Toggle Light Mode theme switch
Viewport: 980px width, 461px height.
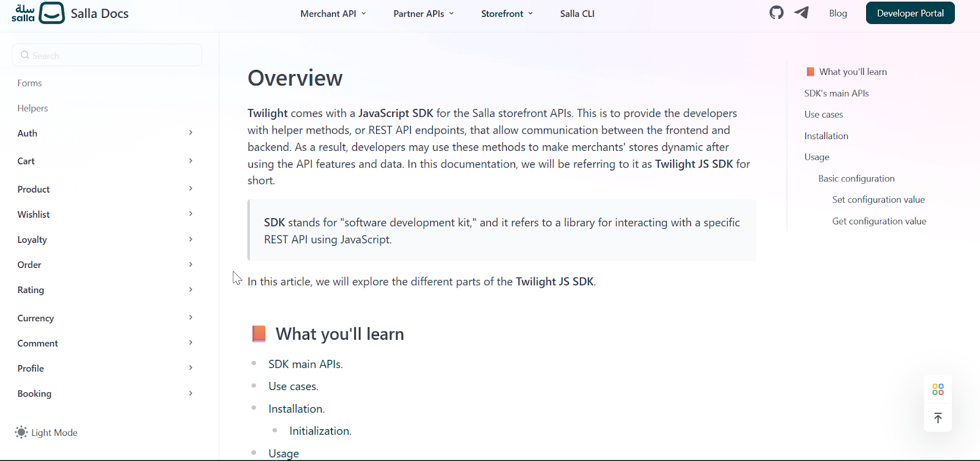pyautogui.click(x=47, y=432)
